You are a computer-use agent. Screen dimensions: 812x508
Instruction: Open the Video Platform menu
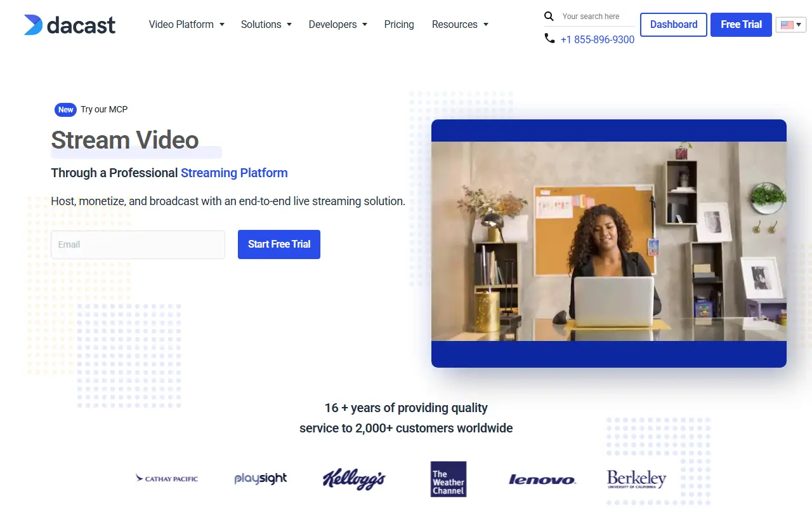click(181, 25)
